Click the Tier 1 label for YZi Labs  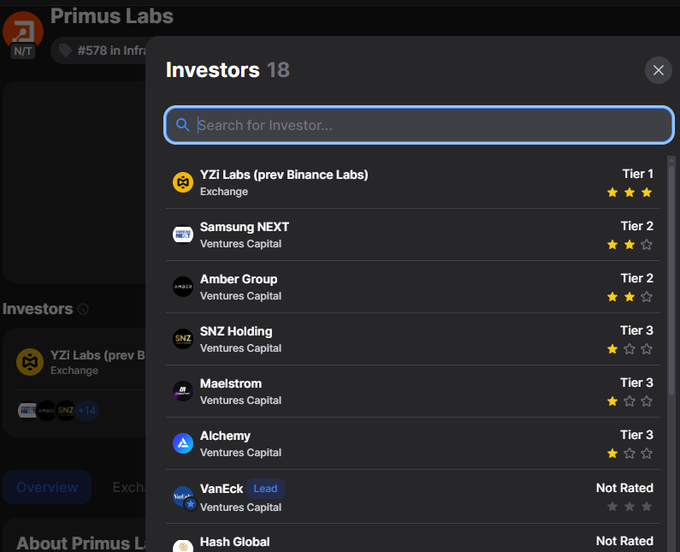click(x=638, y=174)
